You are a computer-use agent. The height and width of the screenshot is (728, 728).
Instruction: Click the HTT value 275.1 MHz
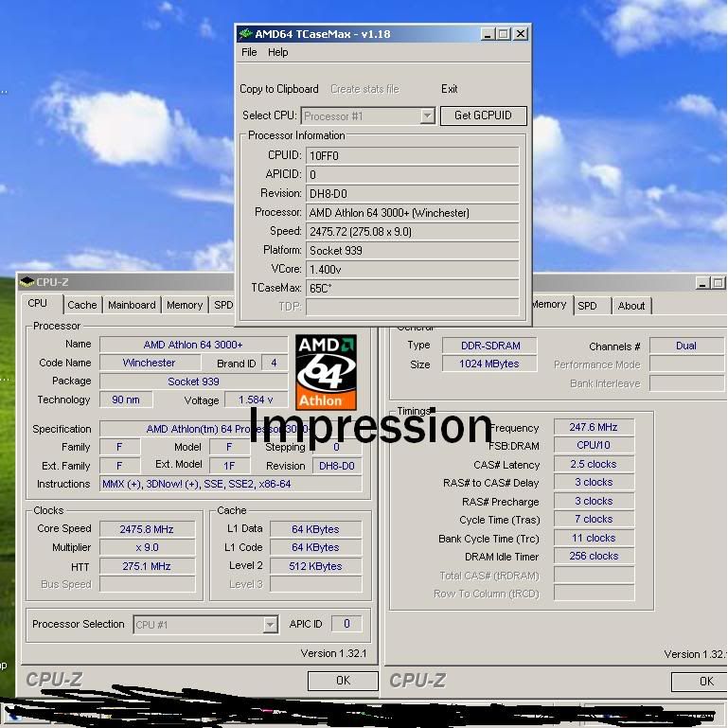pyautogui.click(x=147, y=566)
